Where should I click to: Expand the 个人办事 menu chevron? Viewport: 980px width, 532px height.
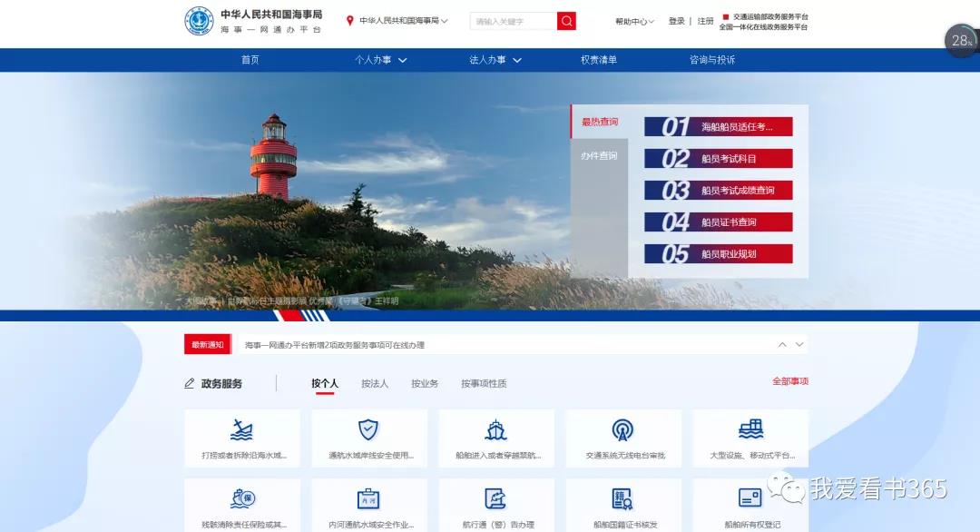click(x=403, y=60)
